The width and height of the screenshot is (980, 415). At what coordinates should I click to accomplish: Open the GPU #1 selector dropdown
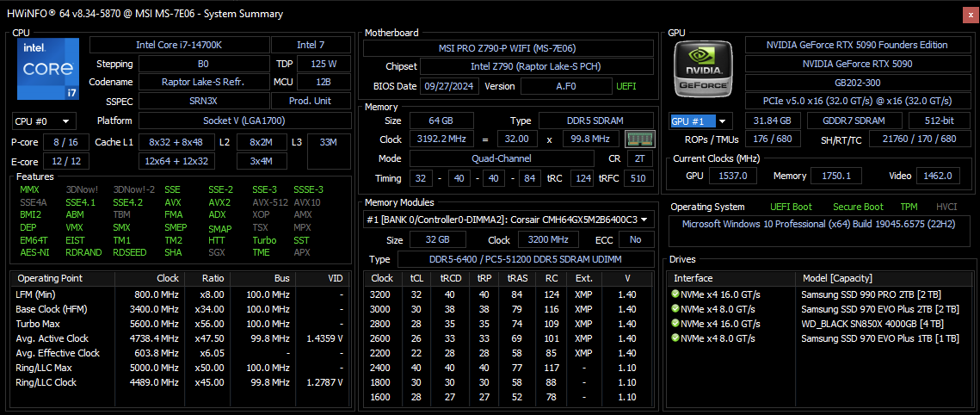(701, 121)
